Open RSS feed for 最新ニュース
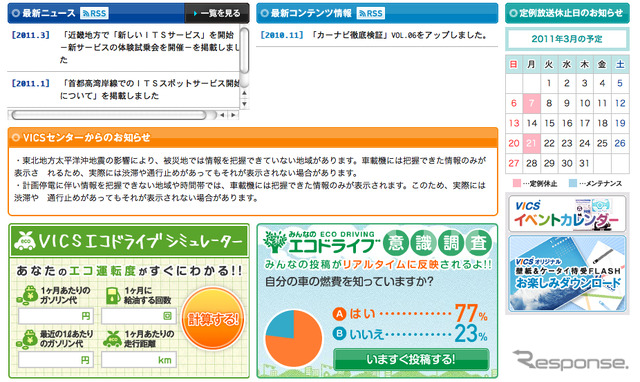The image size is (640, 382). coord(94,13)
